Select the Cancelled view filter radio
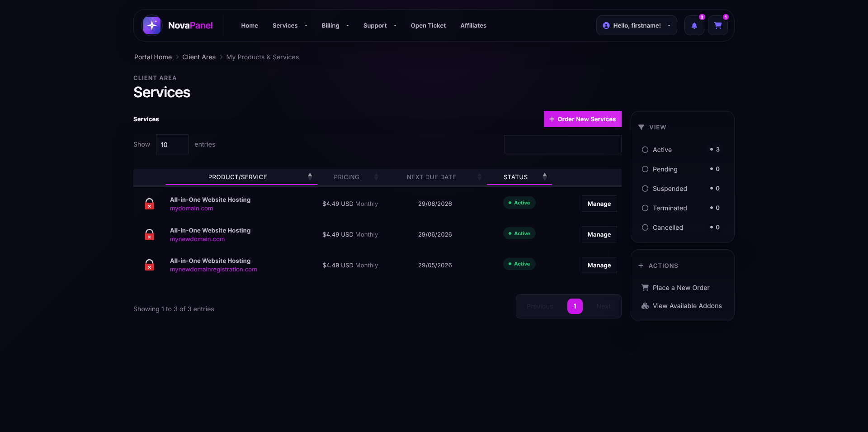Image resolution: width=868 pixels, height=432 pixels. pyautogui.click(x=645, y=228)
